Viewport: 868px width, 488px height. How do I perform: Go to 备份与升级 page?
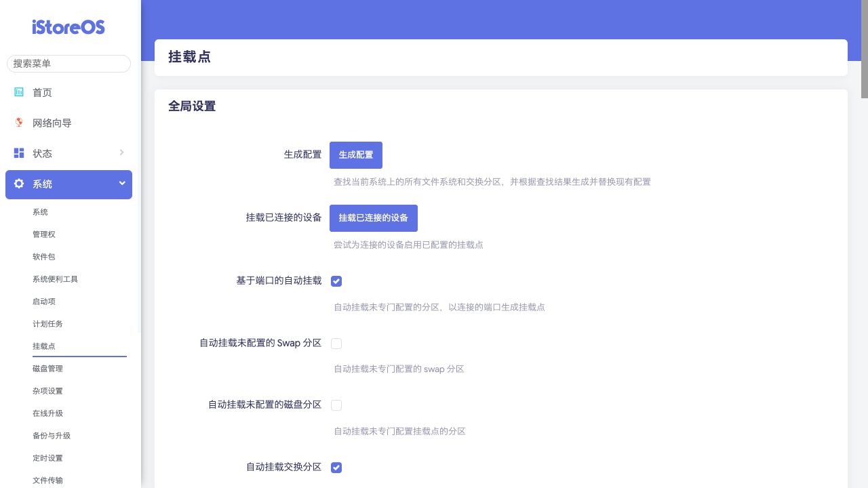click(x=52, y=436)
